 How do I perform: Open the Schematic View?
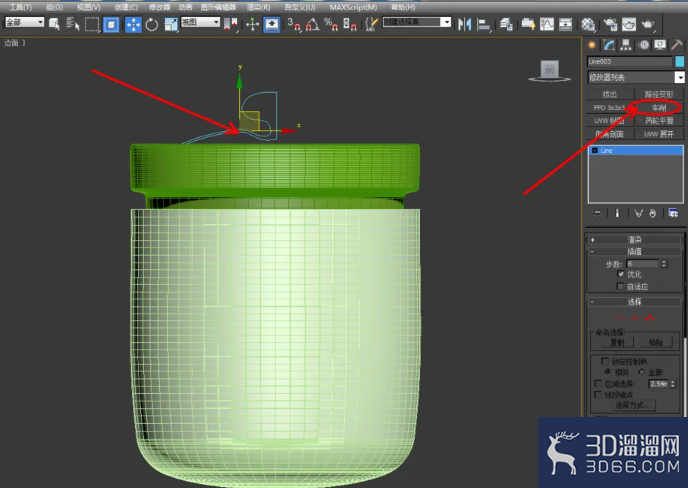click(565, 24)
